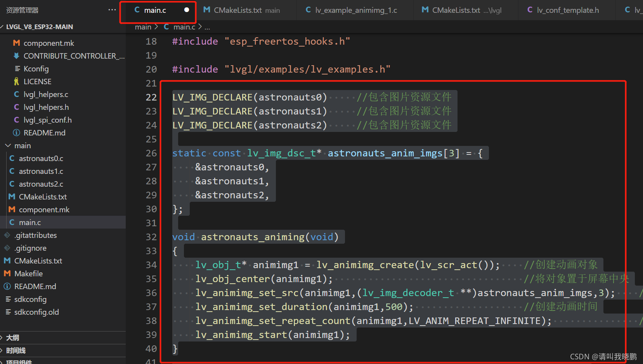Click the #include lv_examples.h line
This screenshot has width=643, height=364.
click(x=281, y=69)
